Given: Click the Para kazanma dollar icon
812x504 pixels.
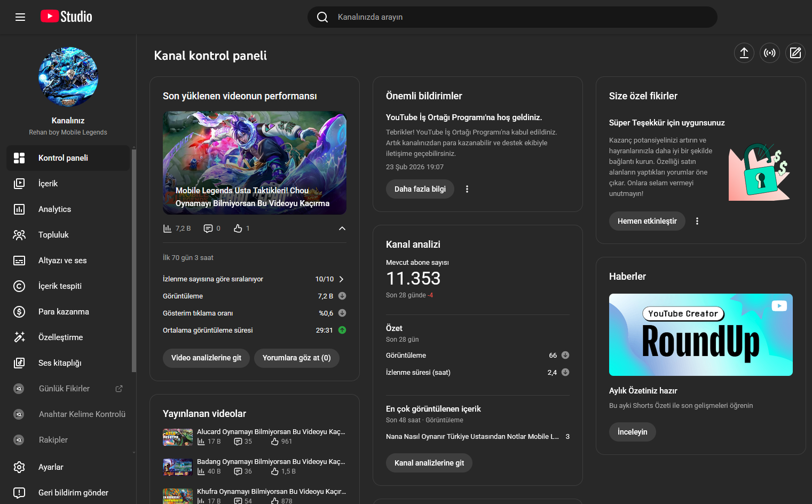Looking at the screenshot, I should point(19,312).
